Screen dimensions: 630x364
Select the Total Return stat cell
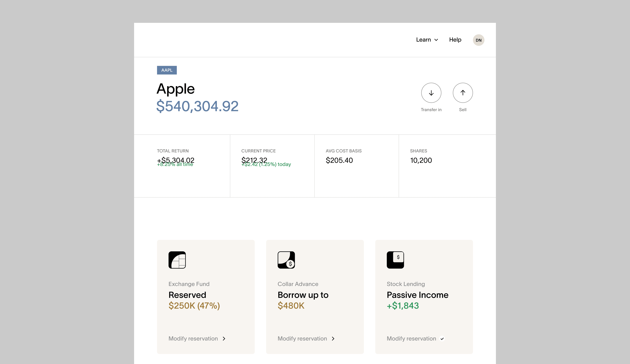coord(182,166)
